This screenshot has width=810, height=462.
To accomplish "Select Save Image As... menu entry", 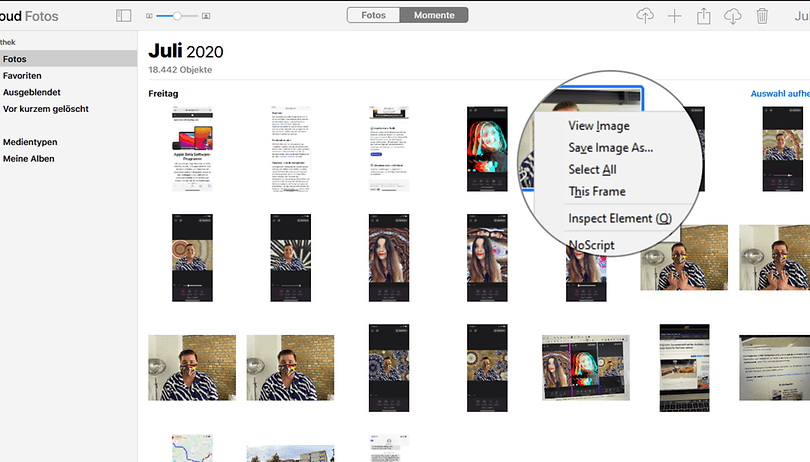I will (610, 148).
